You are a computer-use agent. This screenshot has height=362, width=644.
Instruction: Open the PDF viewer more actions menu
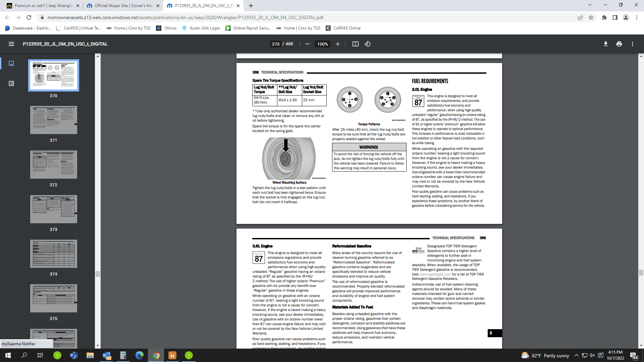click(x=633, y=44)
